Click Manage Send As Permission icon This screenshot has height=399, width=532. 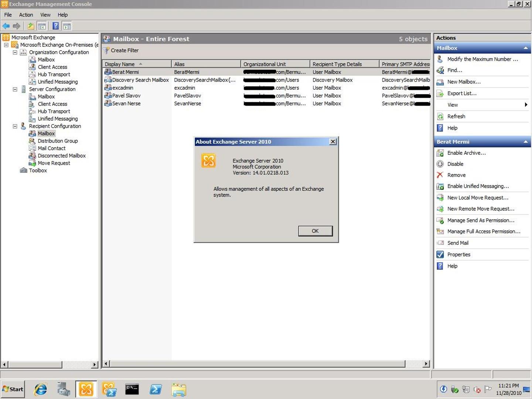click(x=440, y=221)
